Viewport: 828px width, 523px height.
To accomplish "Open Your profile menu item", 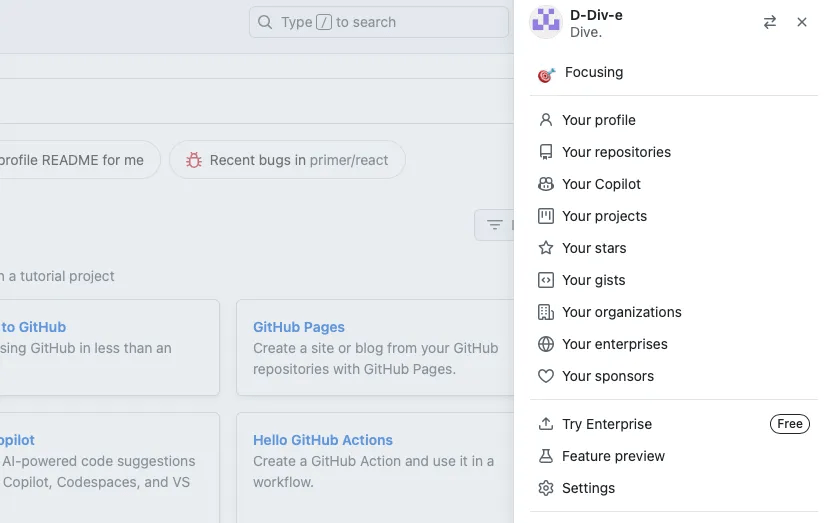I will pyautogui.click(x=598, y=120).
